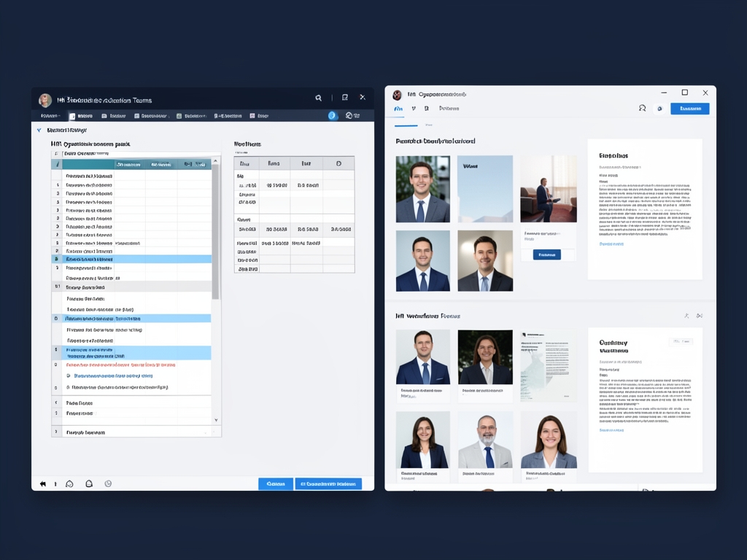Select the third tab in the right window tab row

(426, 109)
